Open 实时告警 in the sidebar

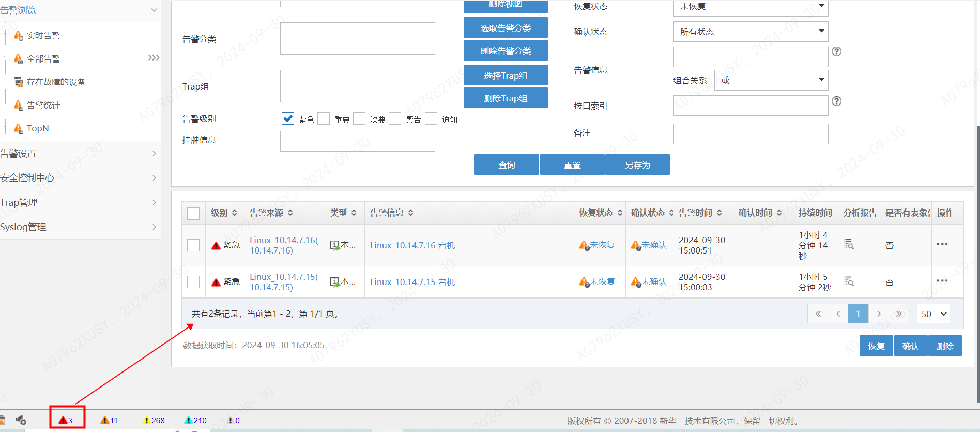pos(43,35)
